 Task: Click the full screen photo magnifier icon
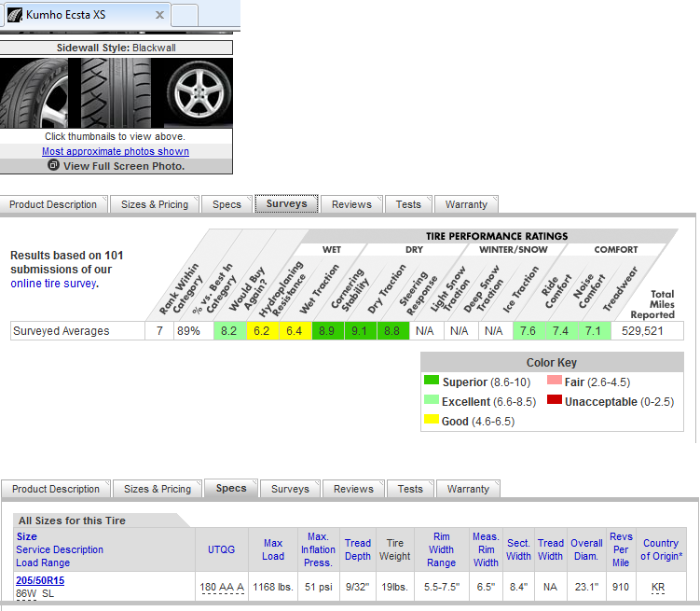[x=53, y=165]
